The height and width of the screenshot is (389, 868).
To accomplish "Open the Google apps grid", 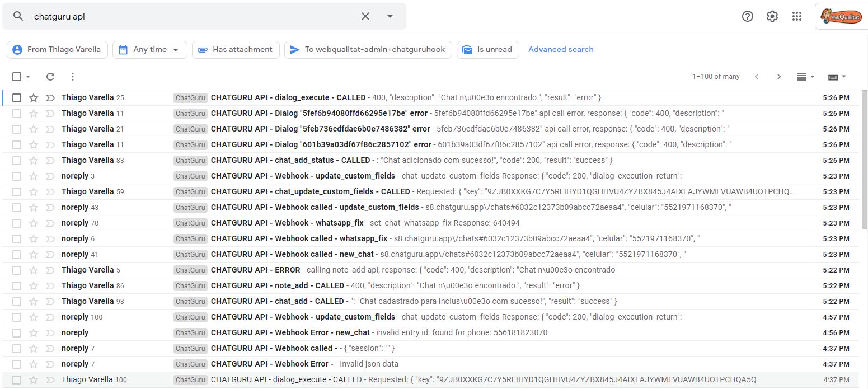I will pos(797,16).
